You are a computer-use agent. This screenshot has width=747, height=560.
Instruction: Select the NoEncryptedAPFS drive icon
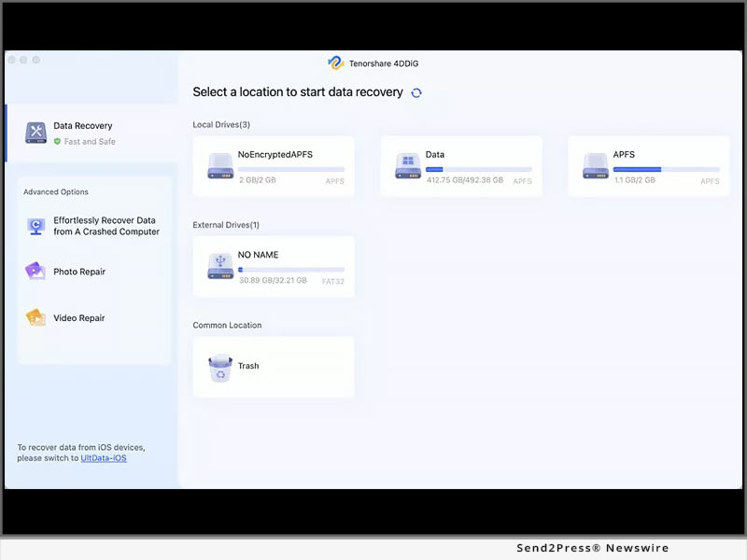point(220,166)
